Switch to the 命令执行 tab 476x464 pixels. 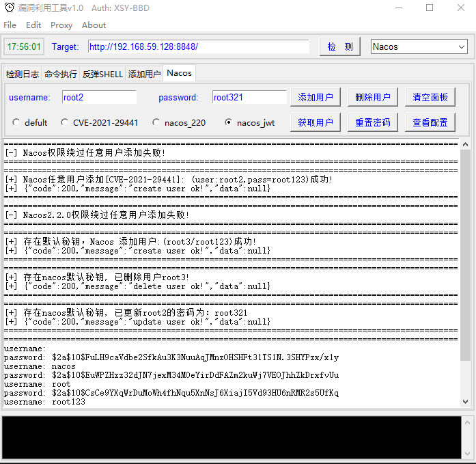click(60, 74)
